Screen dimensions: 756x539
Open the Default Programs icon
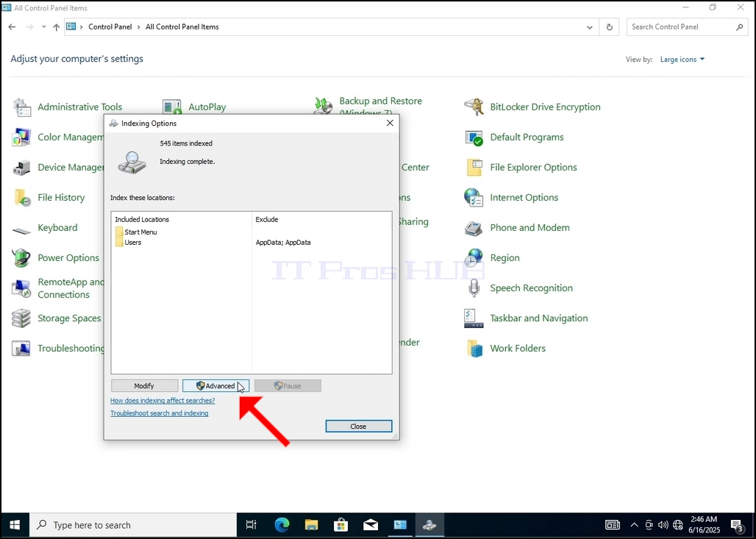[x=474, y=138]
